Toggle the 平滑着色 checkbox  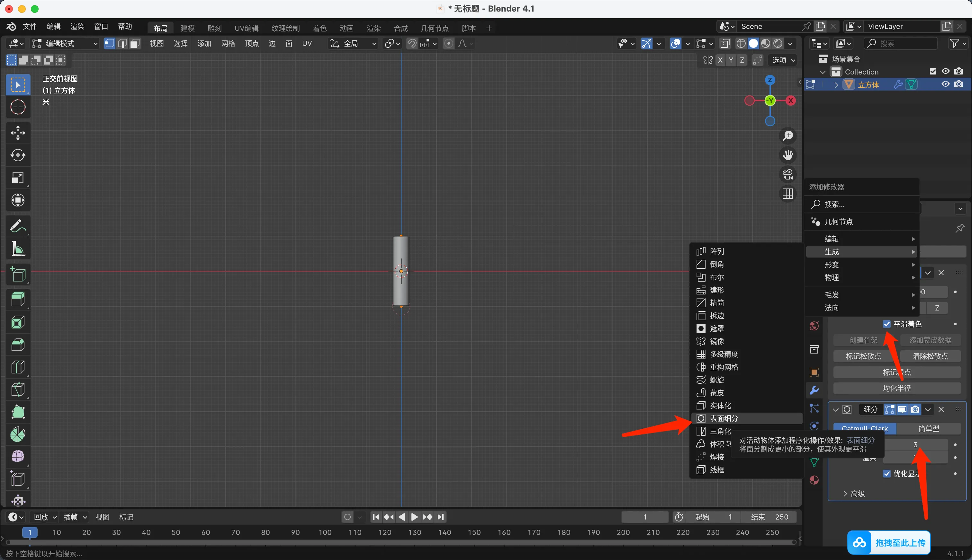[887, 324]
